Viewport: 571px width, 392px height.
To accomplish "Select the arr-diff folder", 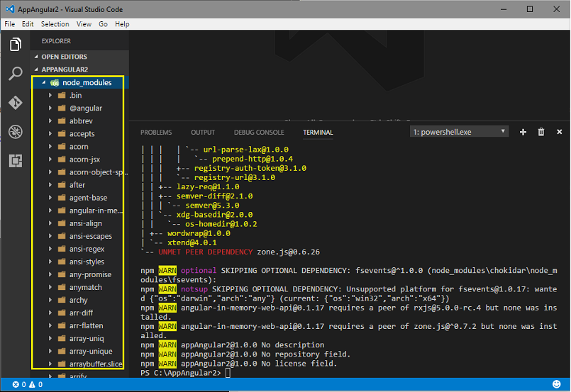I will point(79,313).
